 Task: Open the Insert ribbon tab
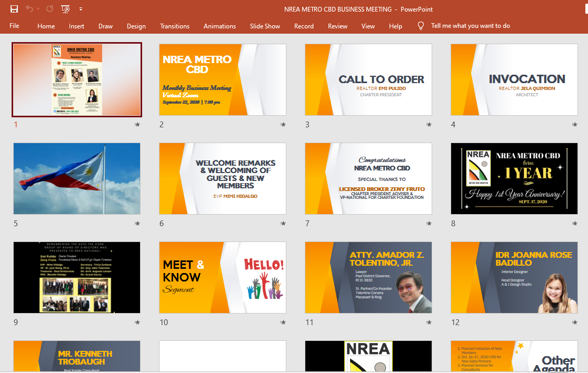[x=76, y=26]
